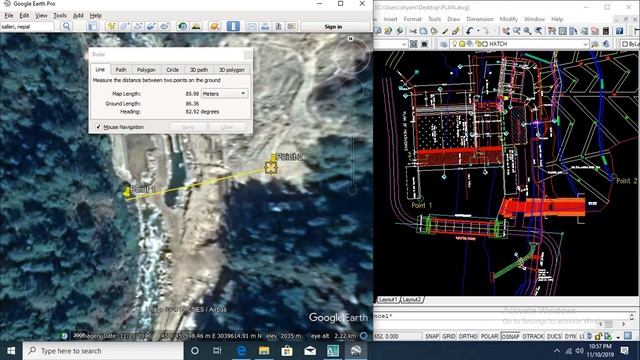
Task: Open the historical imagery clock icon
Action: point(182,27)
